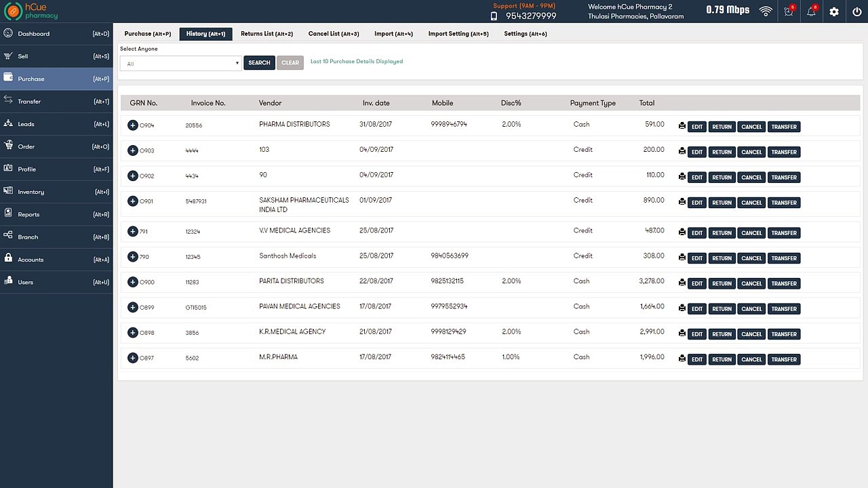The height and width of the screenshot is (488, 868).
Task: Click invoice number 5487931
Action: point(196,202)
